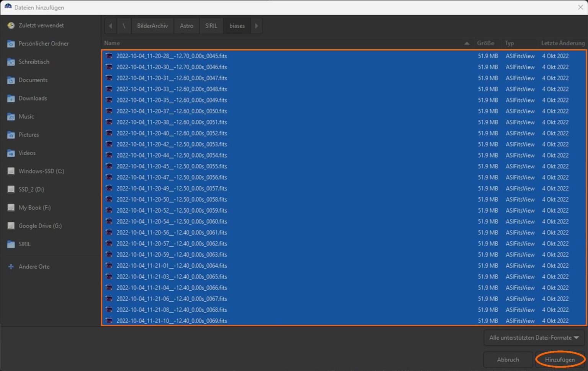
Task: Click the Schreibtisch folder icon in sidebar
Action: click(x=11, y=62)
